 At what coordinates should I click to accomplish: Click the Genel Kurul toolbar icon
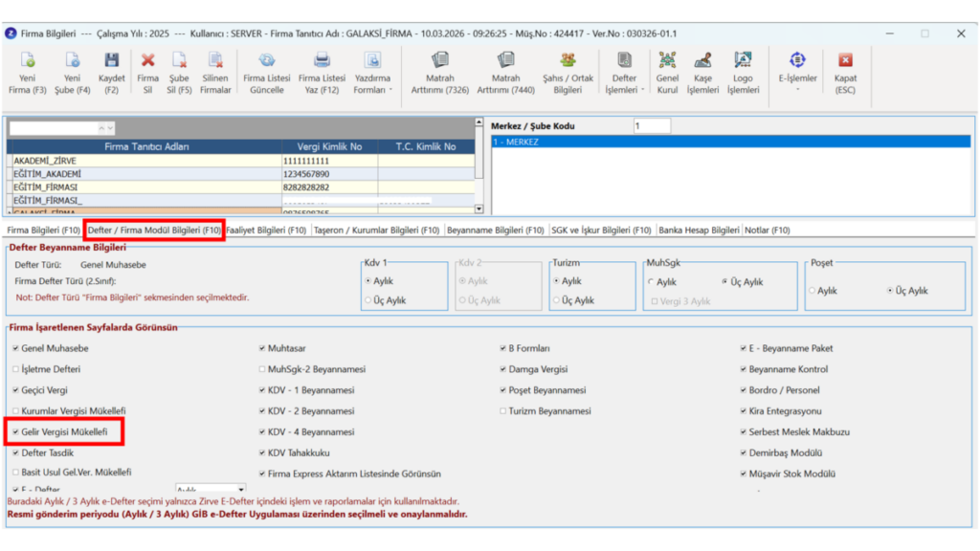[667, 73]
